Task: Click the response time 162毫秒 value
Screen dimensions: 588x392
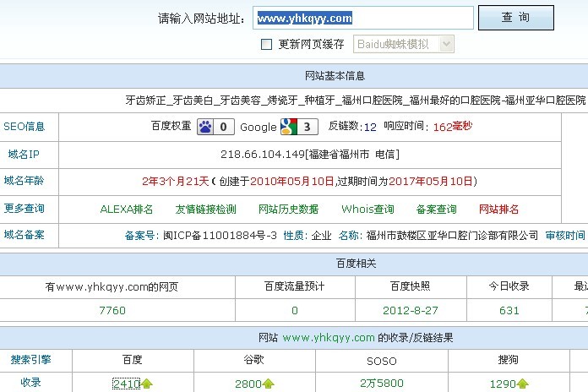Action: 453,127
